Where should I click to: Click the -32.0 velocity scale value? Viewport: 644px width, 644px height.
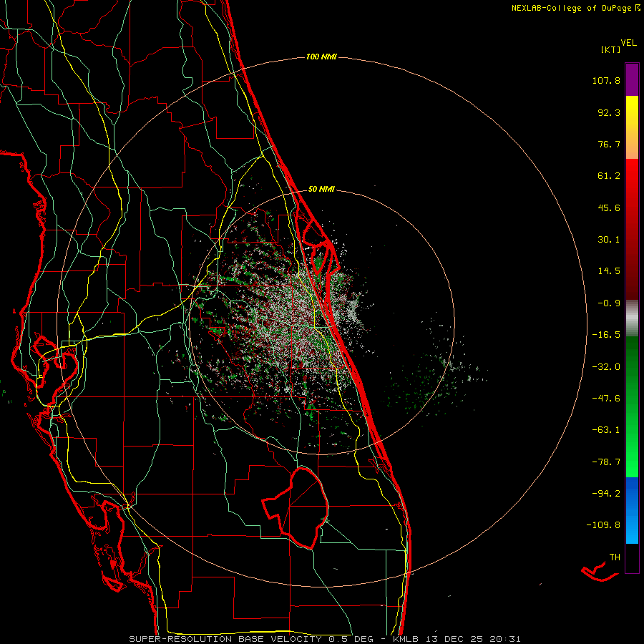click(606, 367)
